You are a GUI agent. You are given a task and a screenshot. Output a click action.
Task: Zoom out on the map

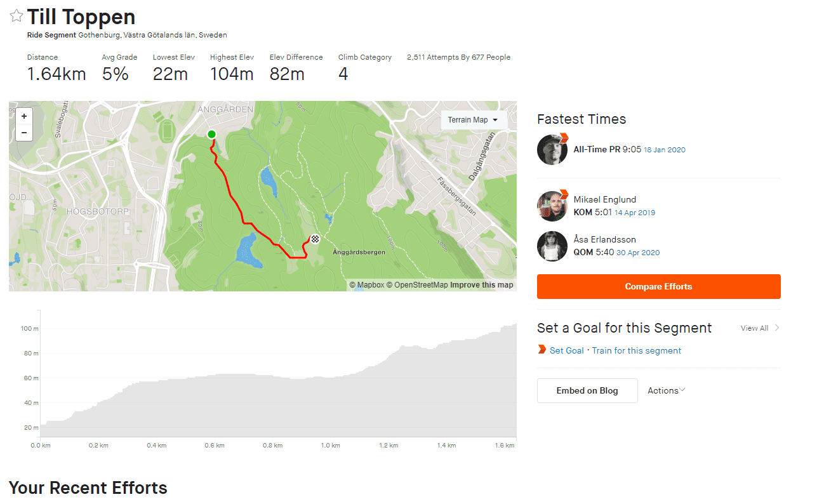pos(24,133)
